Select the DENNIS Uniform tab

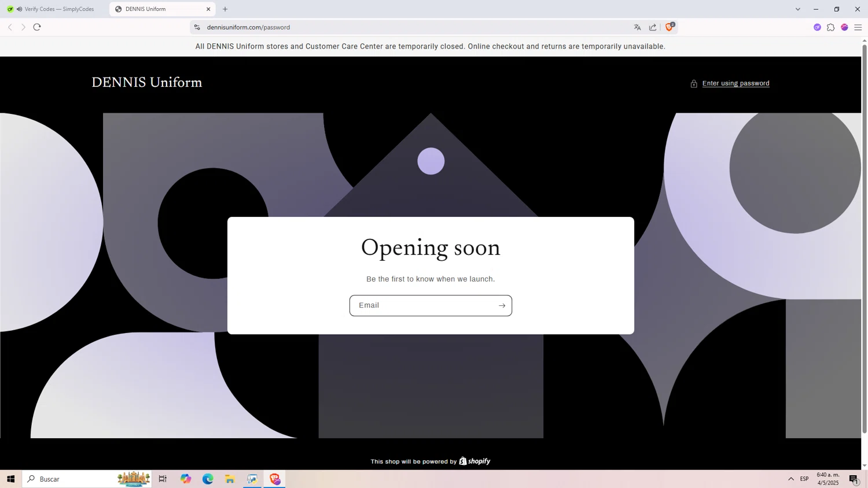click(x=162, y=9)
